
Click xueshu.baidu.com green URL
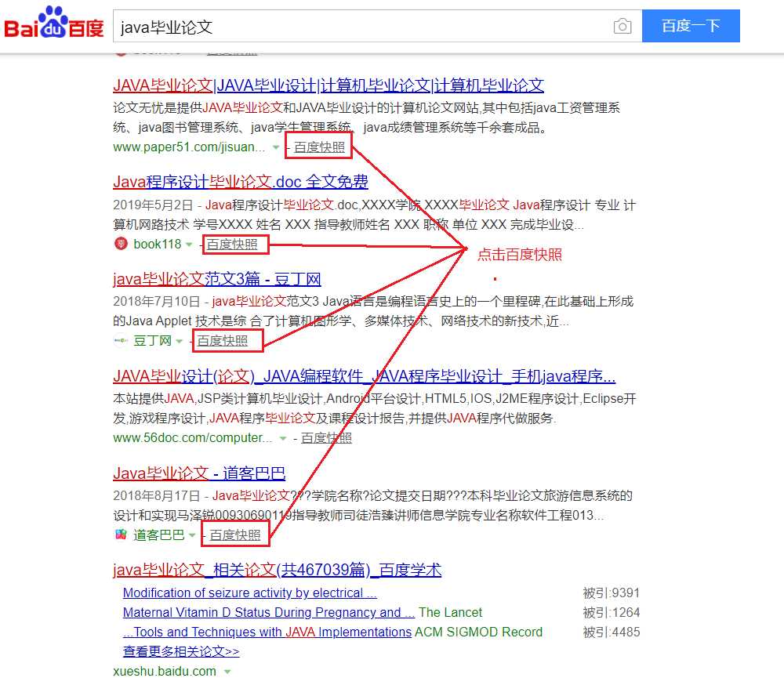click(165, 671)
